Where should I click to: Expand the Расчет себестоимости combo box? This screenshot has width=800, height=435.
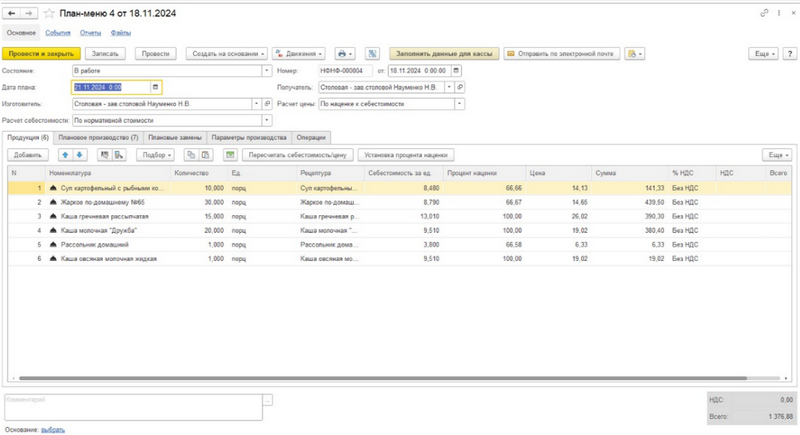(266, 119)
